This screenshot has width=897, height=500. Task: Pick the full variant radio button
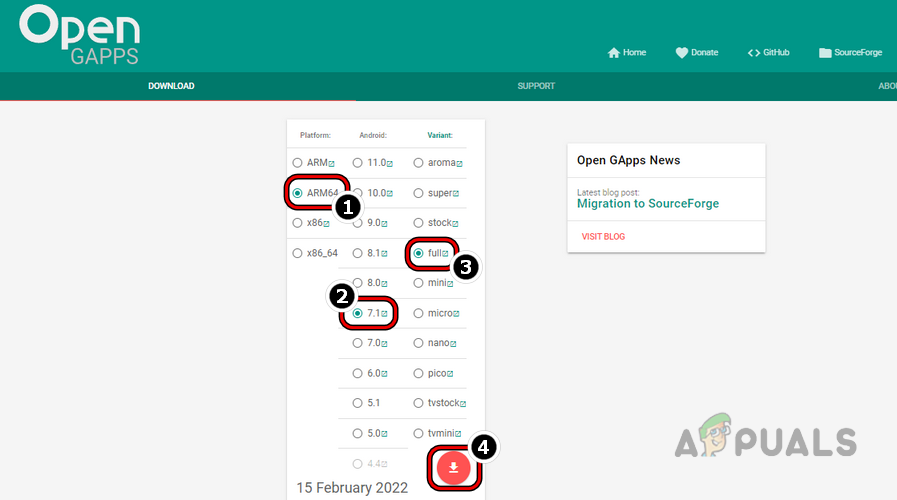419,253
